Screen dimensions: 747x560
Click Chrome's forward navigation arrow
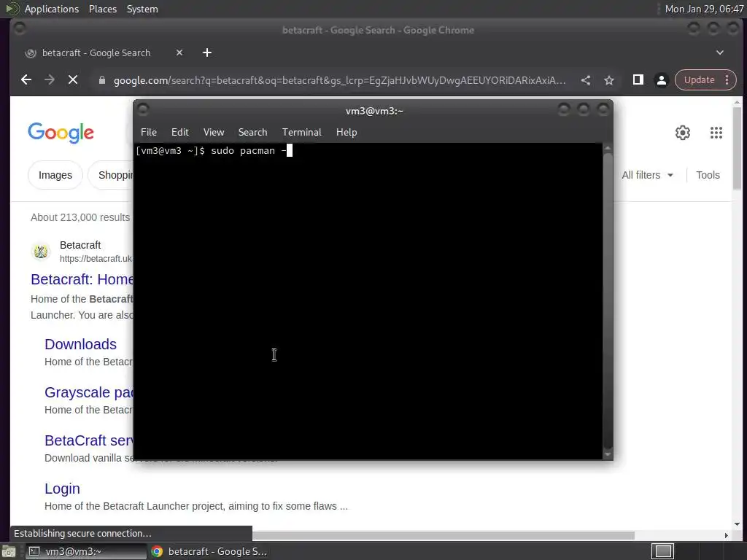[50, 80]
